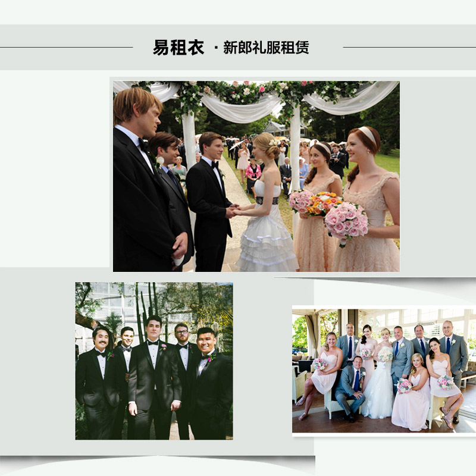Click the floral garland on the wedding arch
Viewport: 476px width, 476px height.
pyautogui.click(x=250, y=90)
